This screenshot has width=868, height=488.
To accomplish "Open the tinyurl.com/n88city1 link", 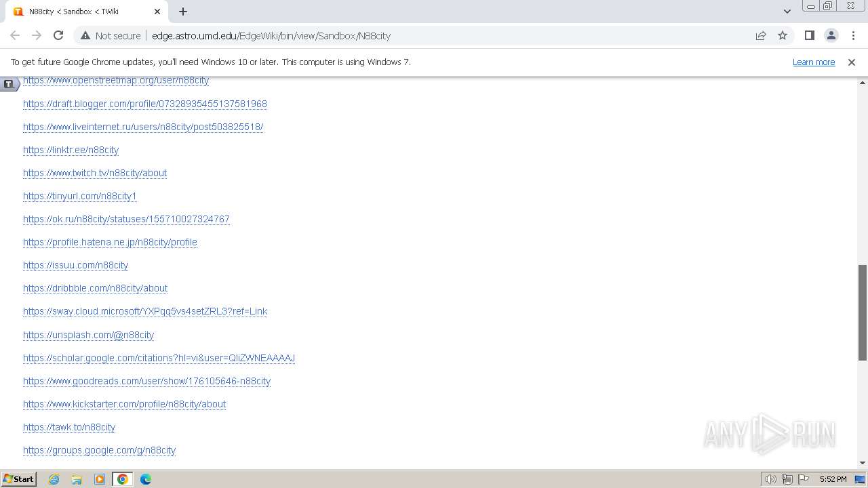I will tap(80, 196).
